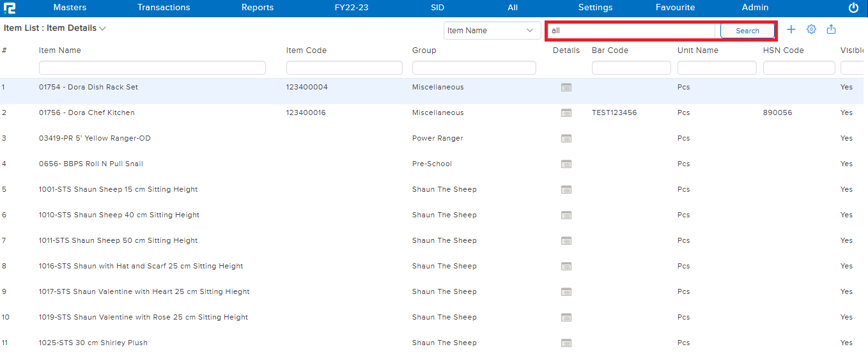The image size is (868, 356).
Task: Click the export share icon
Action: [x=831, y=29]
